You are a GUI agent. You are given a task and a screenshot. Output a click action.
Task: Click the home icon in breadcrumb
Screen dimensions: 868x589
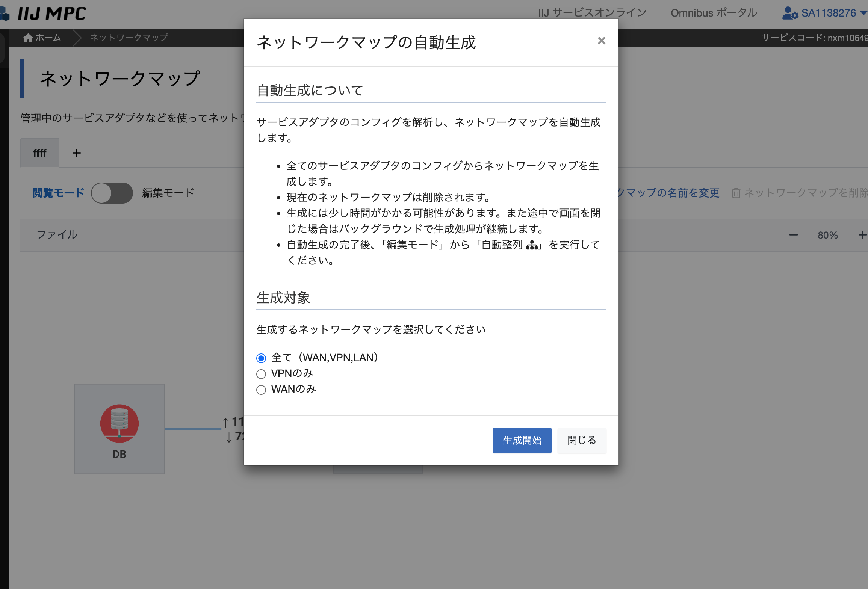28,38
